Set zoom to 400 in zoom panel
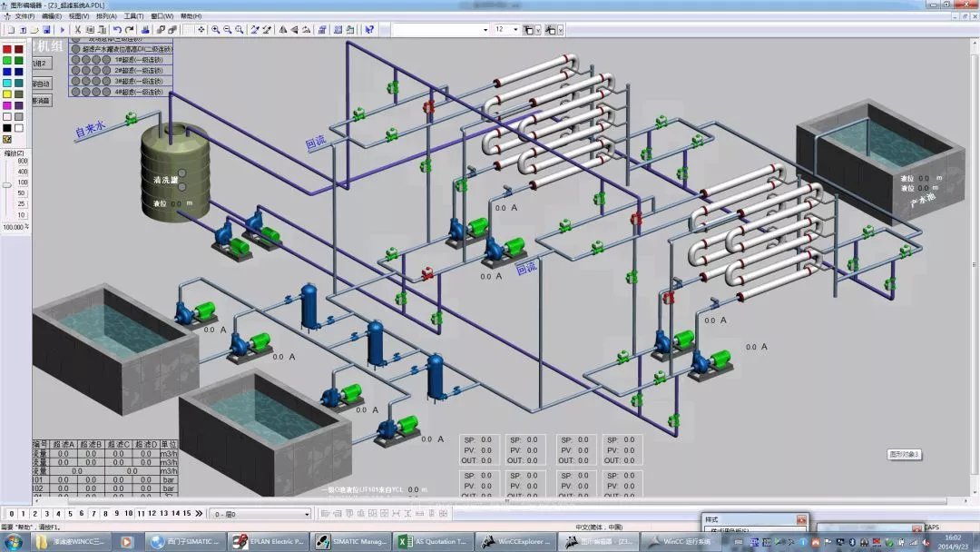Image resolution: width=980 pixels, height=552 pixels. click(x=22, y=172)
